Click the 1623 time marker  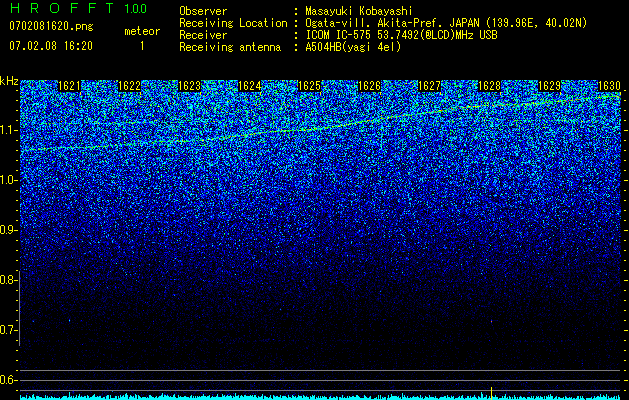click(189, 86)
